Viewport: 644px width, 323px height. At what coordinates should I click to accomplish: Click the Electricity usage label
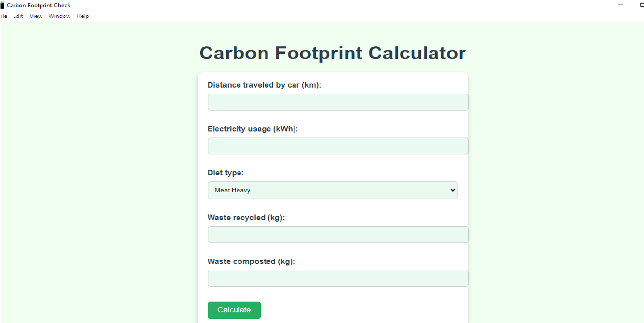(252, 129)
